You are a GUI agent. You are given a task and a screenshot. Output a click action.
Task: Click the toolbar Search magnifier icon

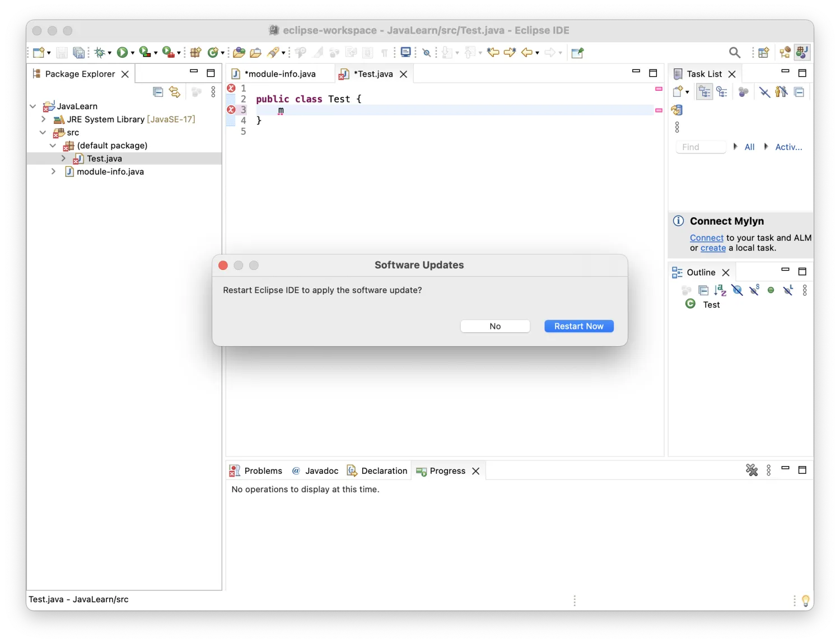(735, 52)
